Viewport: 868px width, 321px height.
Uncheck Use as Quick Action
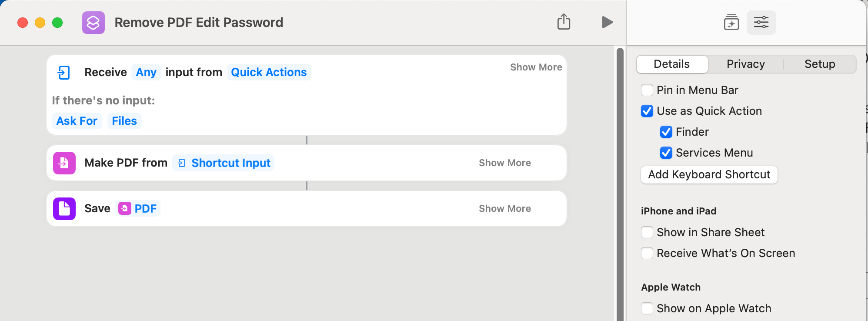pyautogui.click(x=647, y=111)
